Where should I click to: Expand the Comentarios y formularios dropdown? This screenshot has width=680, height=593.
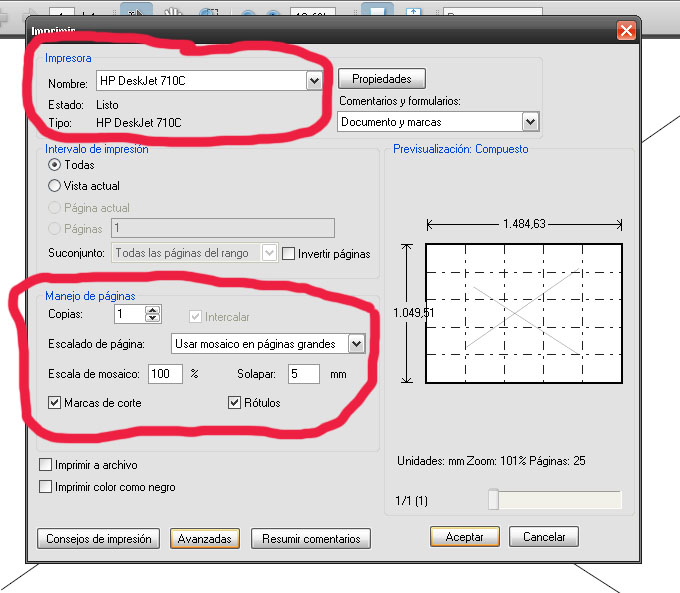click(530, 122)
